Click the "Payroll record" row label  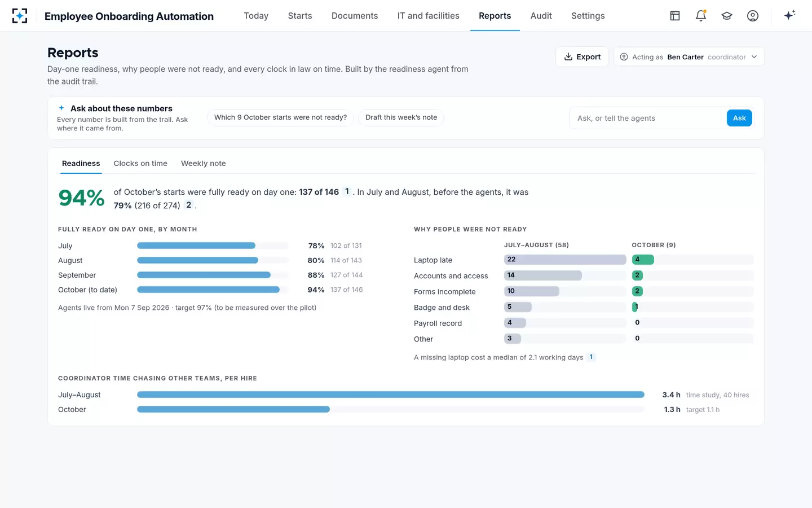pos(438,323)
